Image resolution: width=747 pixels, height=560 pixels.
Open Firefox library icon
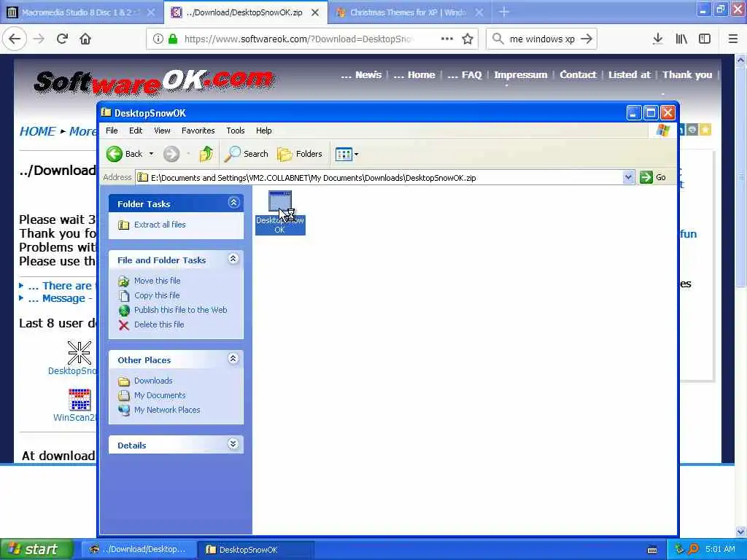(x=681, y=39)
